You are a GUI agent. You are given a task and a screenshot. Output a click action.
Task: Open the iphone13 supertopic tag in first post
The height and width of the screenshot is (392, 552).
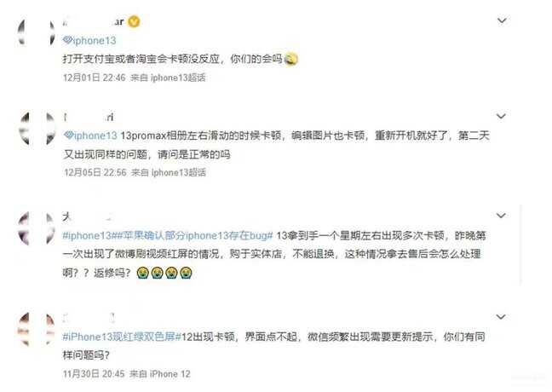coord(89,41)
